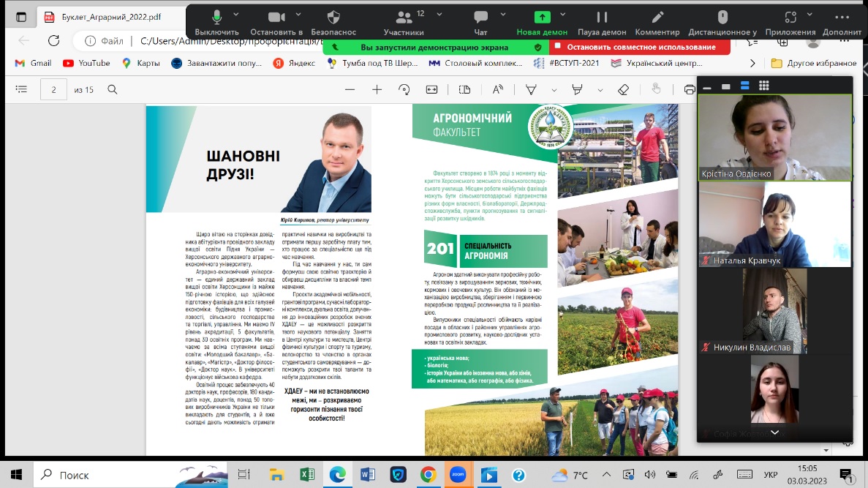This screenshot has width=868, height=488.
Task: Open Google Chrome from the taskbar
Action: click(428, 475)
